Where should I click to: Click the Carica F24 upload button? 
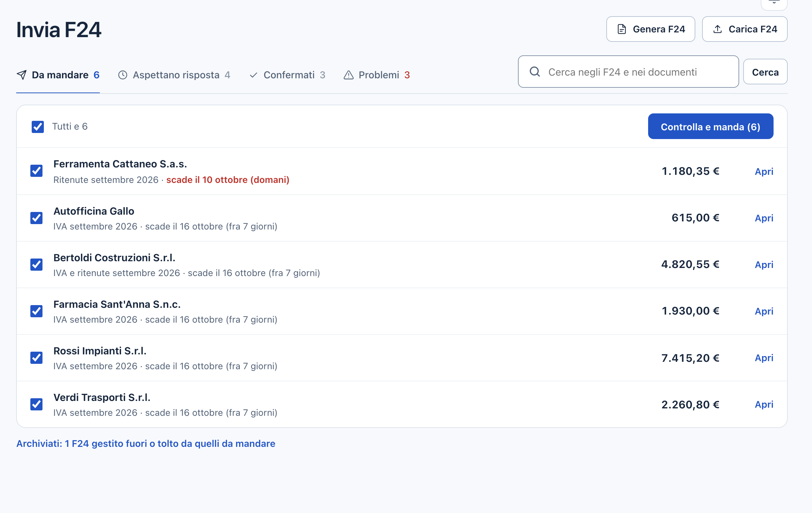click(x=745, y=29)
